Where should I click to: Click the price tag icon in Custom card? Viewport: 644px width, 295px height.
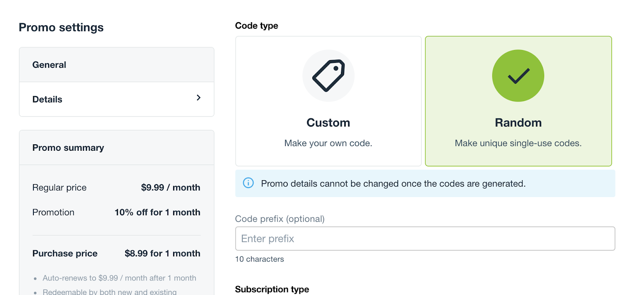point(328,76)
